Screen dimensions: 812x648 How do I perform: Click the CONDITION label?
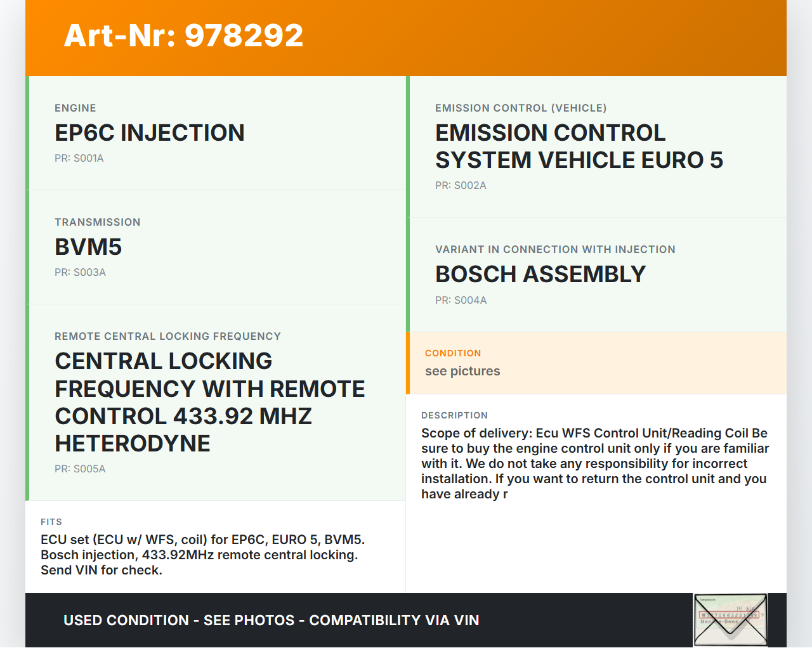coord(453,353)
